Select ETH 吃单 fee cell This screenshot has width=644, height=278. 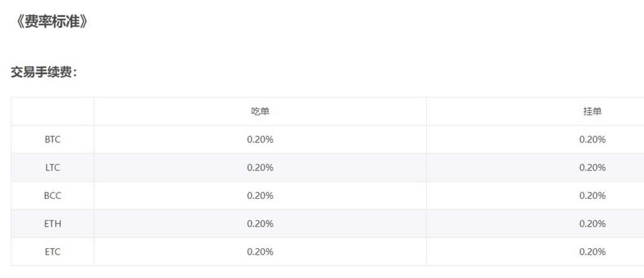tap(260, 224)
